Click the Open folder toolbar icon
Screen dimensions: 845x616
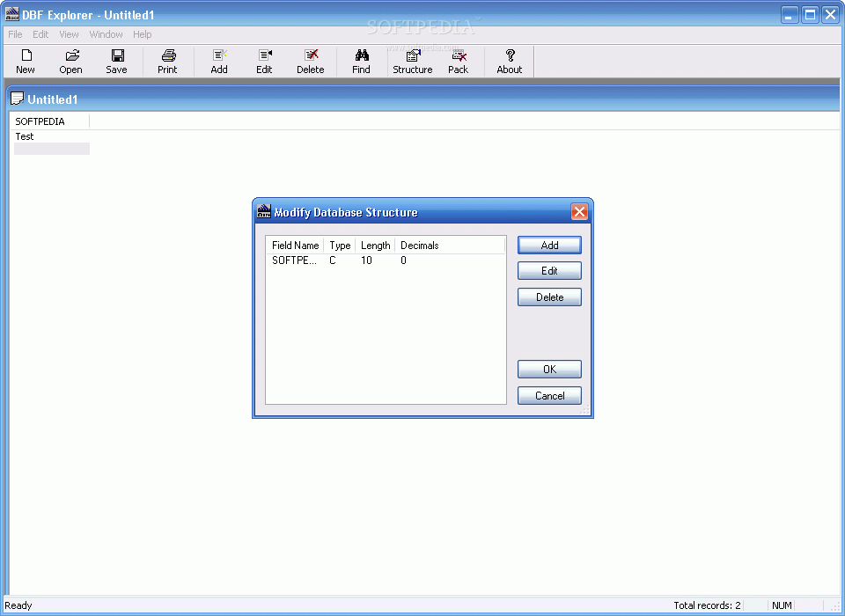[71, 55]
